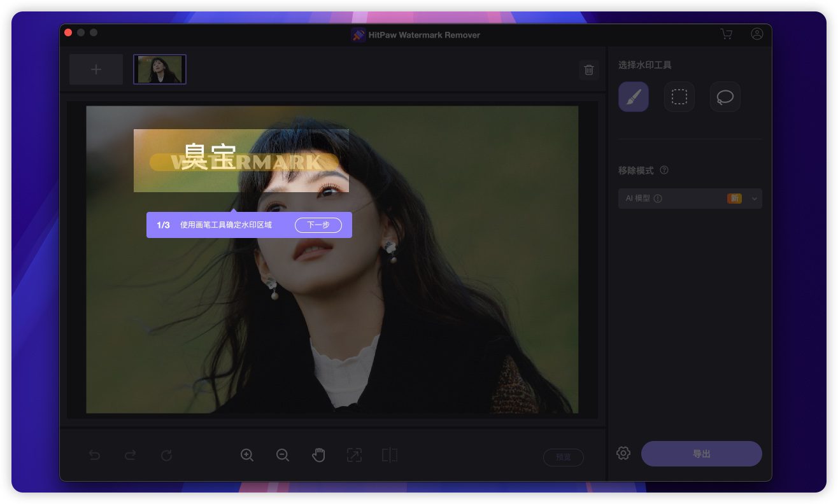
Task: Add a new image with plus button
Action: pos(96,69)
